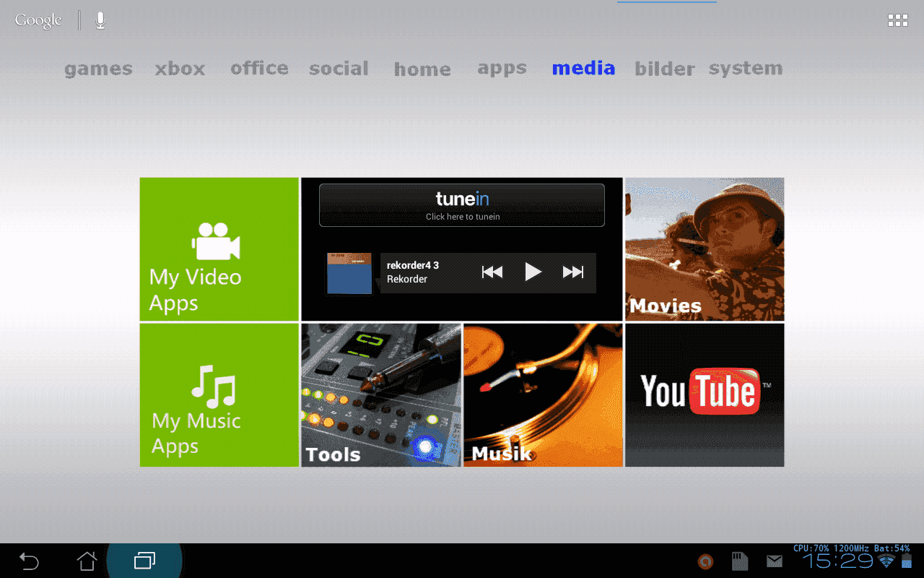Screen dimensions: 924x578
Task: Switch to the games tab
Action: (x=98, y=69)
